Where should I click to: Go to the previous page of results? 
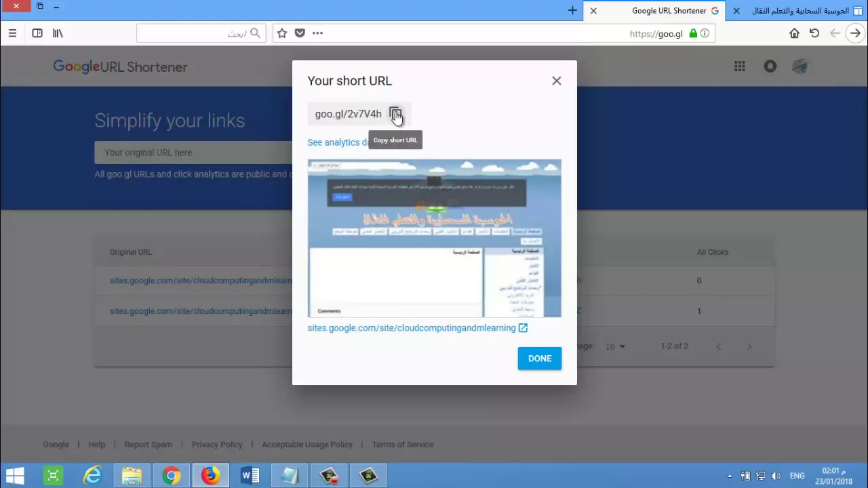point(719,346)
